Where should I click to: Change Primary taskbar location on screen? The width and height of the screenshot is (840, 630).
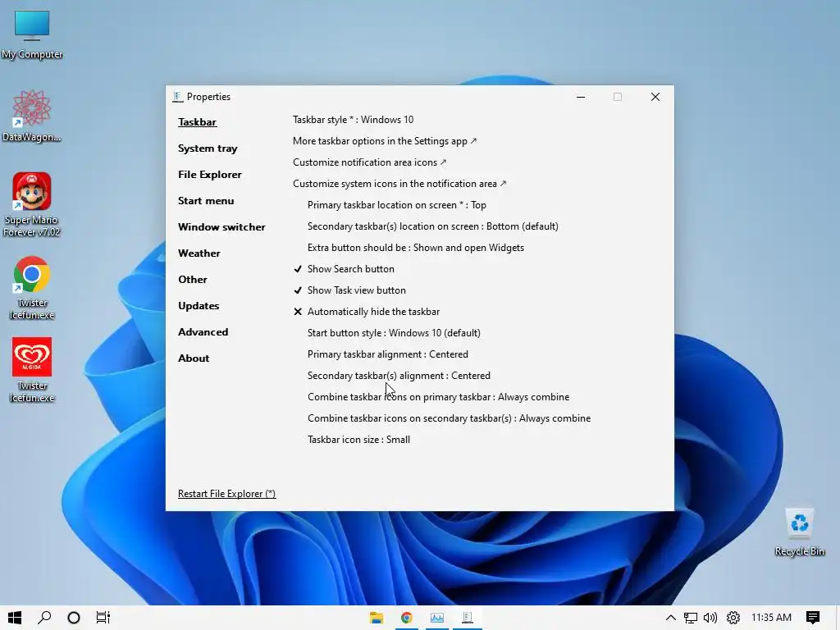(x=397, y=205)
